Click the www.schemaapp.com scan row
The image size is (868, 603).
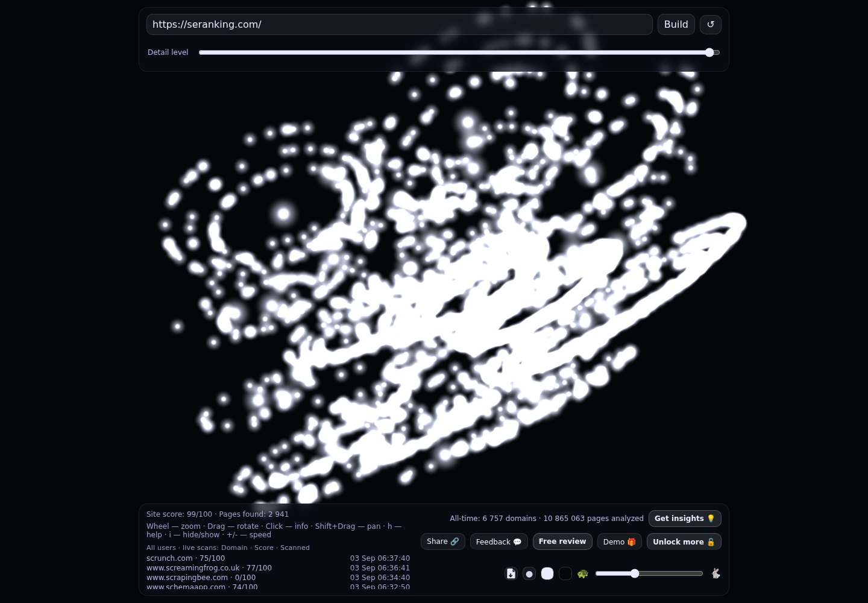tap(278, 587)
